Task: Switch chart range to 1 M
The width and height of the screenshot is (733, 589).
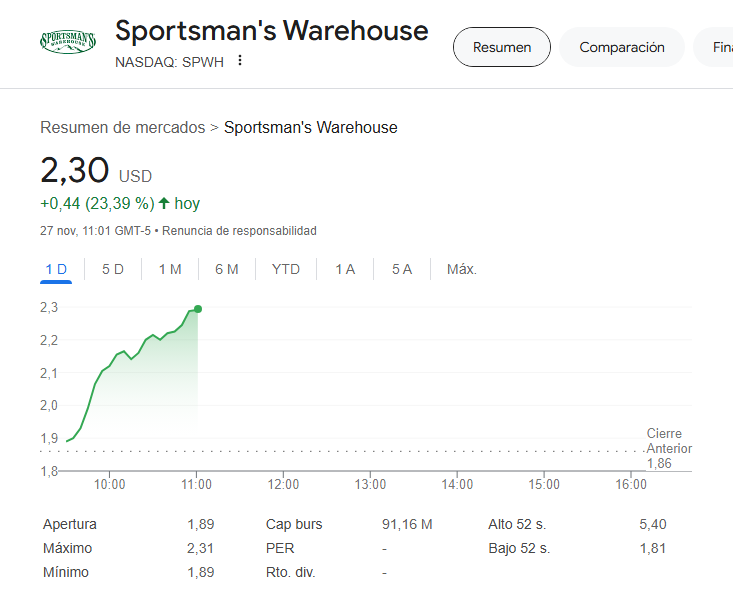Action: (170, 269)
